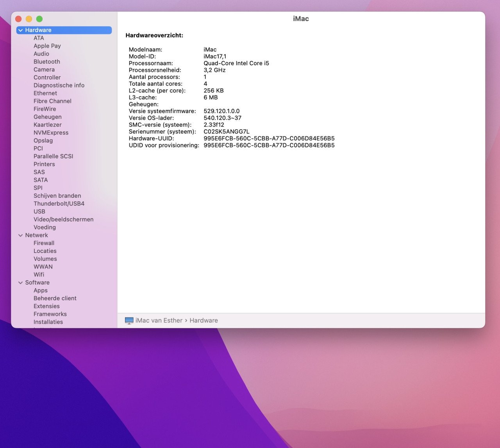Select NVMExpress in the sidebar

tap(51, 133)
